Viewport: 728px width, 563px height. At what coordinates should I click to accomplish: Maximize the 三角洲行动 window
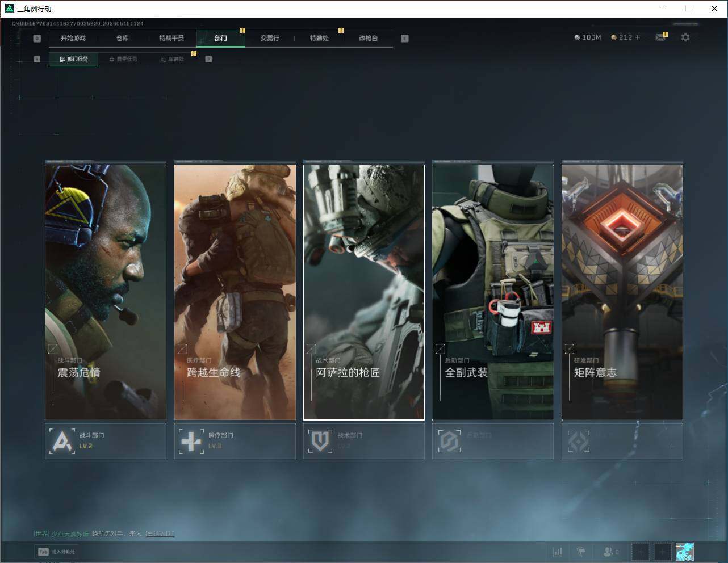pyautogui.click(x=688, y=9)
